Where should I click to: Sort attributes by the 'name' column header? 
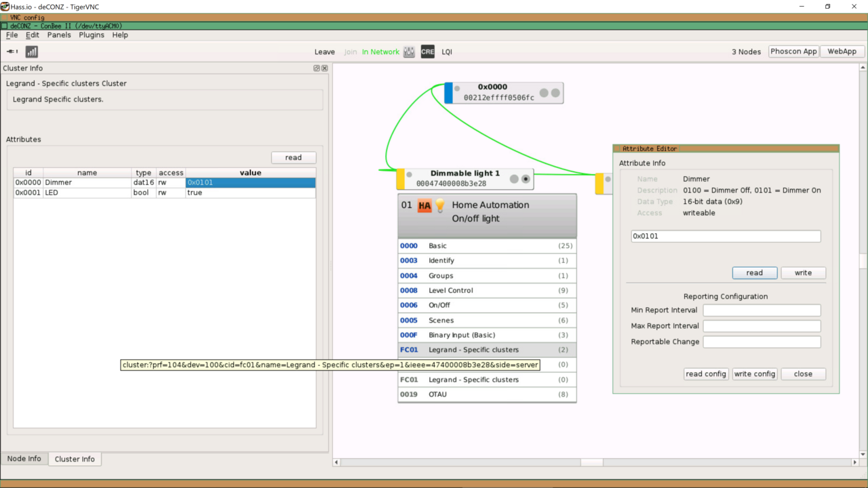tap(87, 173)
